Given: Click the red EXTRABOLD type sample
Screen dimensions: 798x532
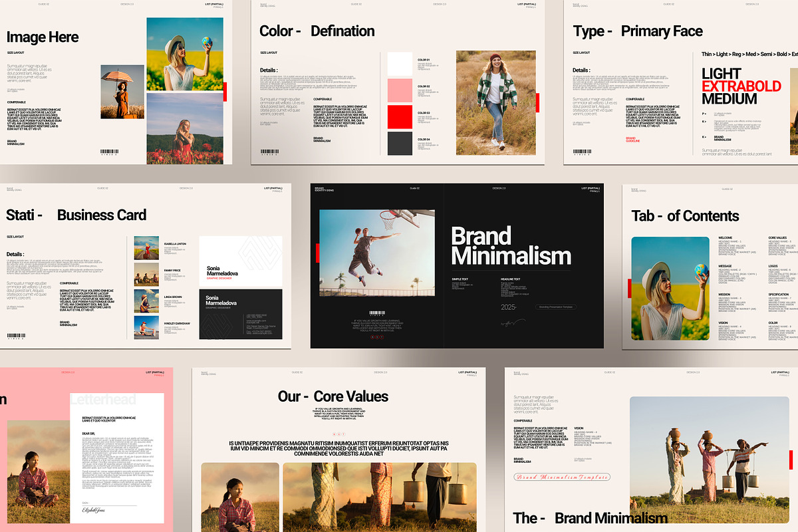Looking at the screenshot, I should point(741,86).
